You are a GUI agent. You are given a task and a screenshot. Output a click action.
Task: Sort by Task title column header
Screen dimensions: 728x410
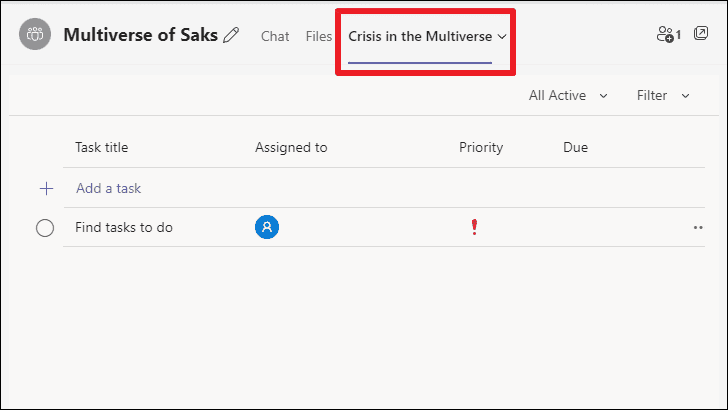pos(102,147)
